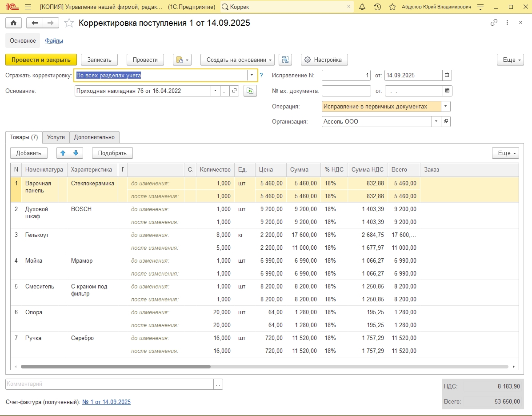Move the row down with the blue arrow
The height and width of the screenshot is (416, 532).
pyautogui.click(x=76, y=153)
